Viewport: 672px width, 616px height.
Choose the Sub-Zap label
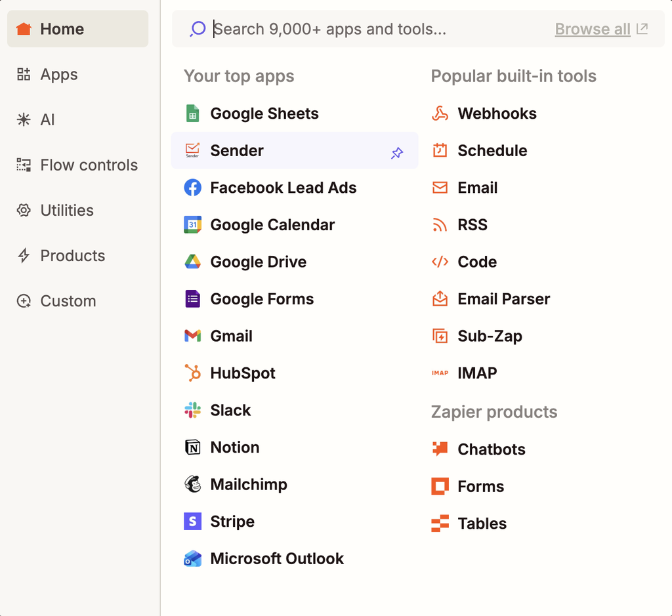point(490,337)
